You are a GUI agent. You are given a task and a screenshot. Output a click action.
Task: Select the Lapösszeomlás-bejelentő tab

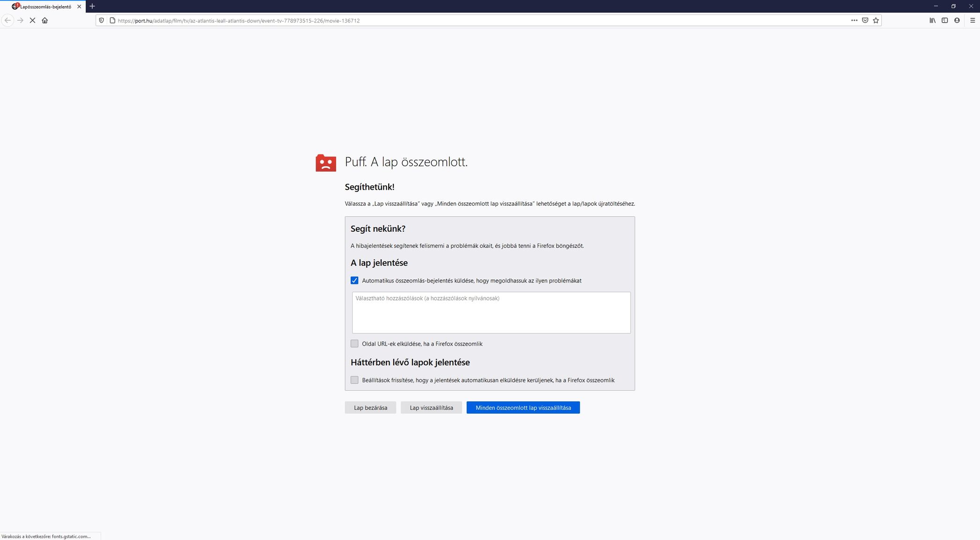[x=45, y=7]
